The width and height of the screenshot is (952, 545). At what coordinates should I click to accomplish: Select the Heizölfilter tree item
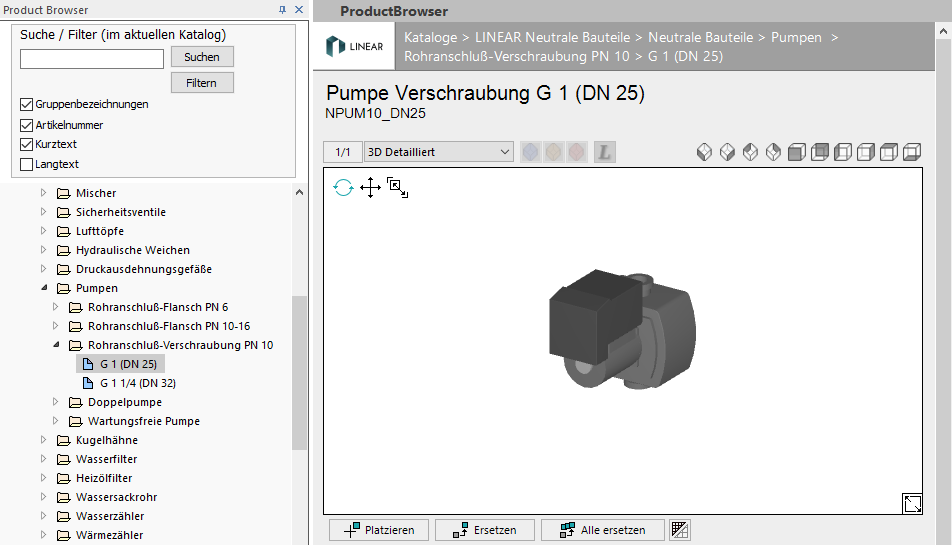104,478
